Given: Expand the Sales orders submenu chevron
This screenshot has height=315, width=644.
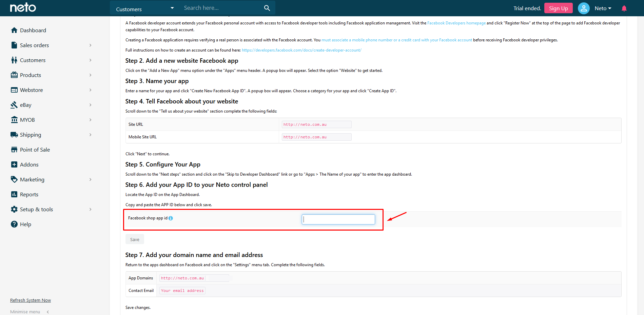Looking at the screenshot, I should [x=91, y=45].
